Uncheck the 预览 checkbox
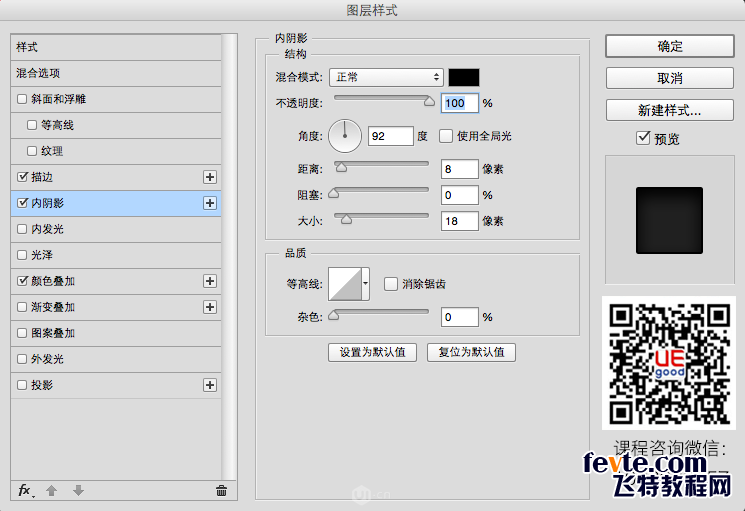Image resolution: width=745 pixels, height=511 pixels. pyautogui.click(x=643, y=138)
